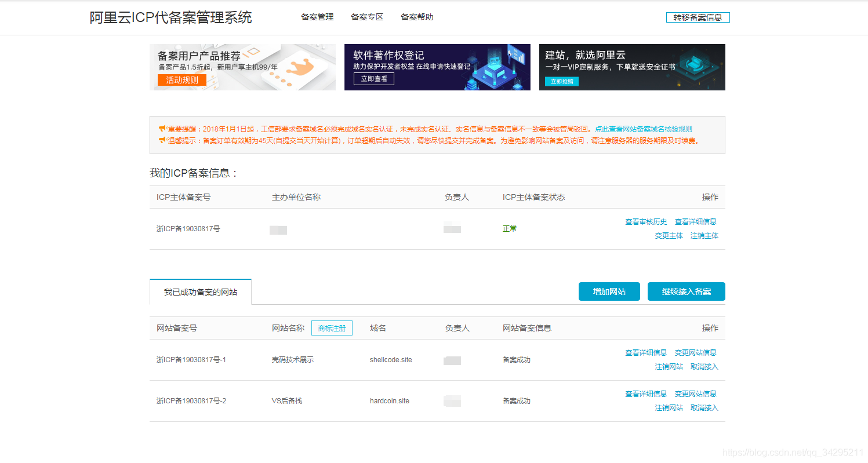Click the 增加网站 button
This screenshot has height=463, width=868.
[x=609, y=291]
